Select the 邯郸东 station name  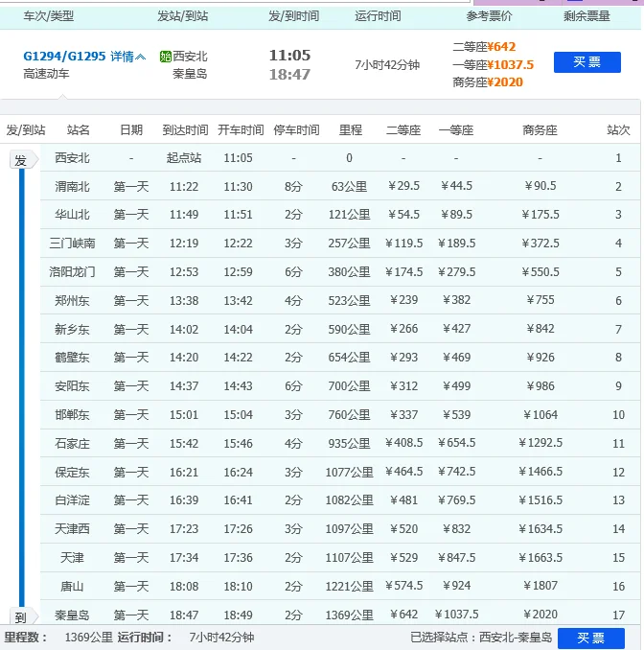(x=72, y=415)
